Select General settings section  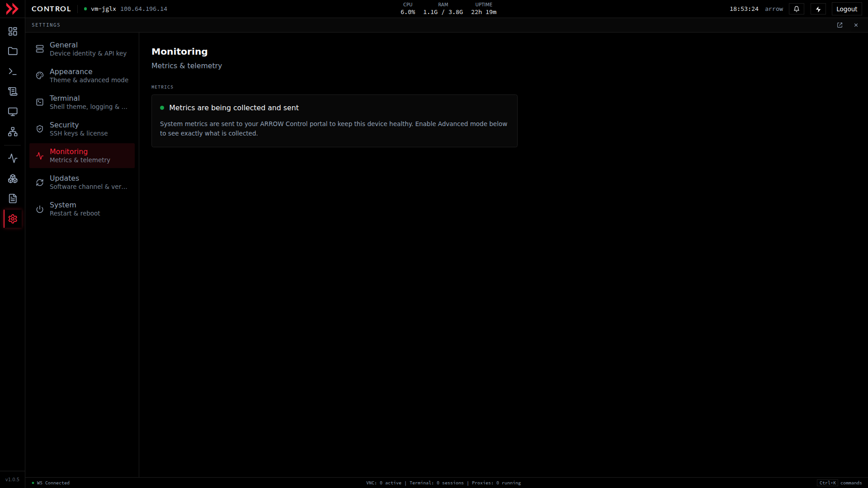82,49
